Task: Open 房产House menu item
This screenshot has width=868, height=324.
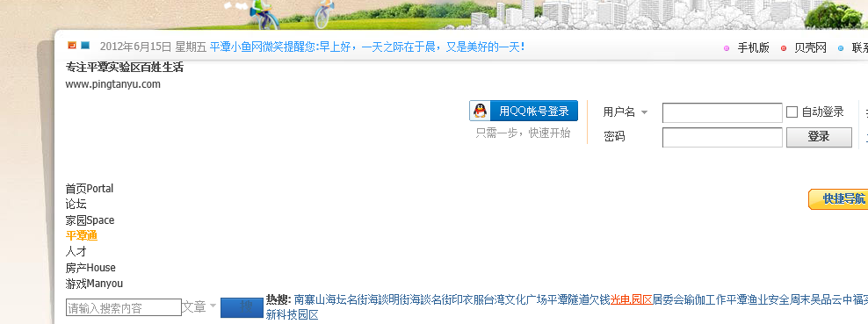Action: (x=90, y=268)
